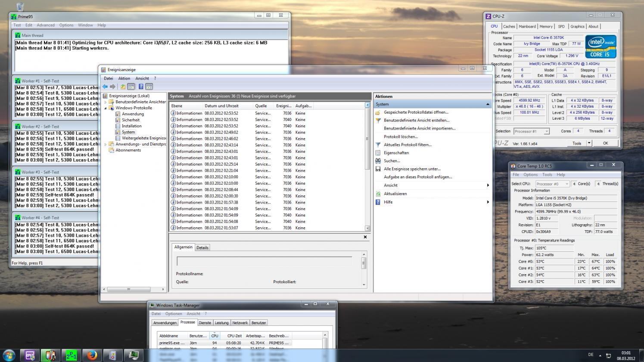The image size is (644, 362).
Task: Click the info icon of the 02:49:02 event
Action: point(173,132)
